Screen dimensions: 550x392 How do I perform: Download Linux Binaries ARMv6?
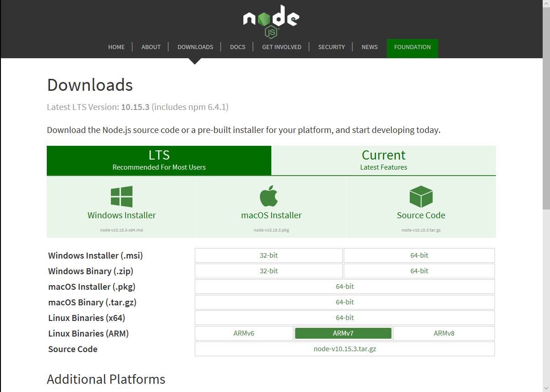[244, 333]
